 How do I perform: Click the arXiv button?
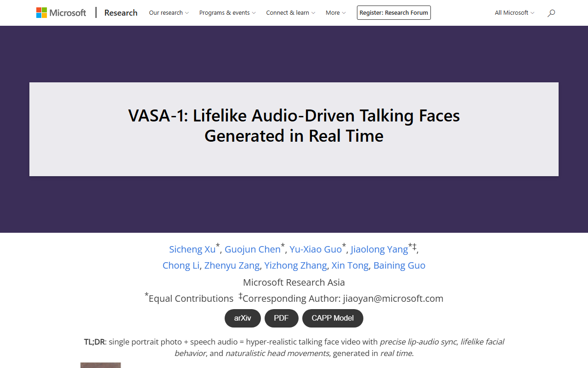pyautogui.click(x=243, y=318)
